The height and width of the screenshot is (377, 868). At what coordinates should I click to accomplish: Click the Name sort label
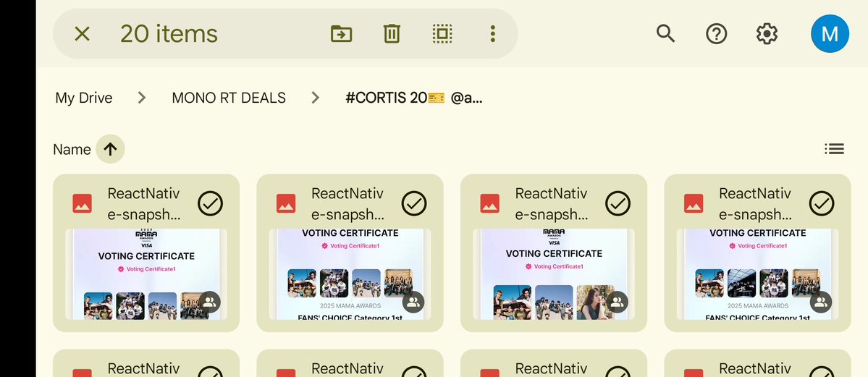click(x=72, y=150)
